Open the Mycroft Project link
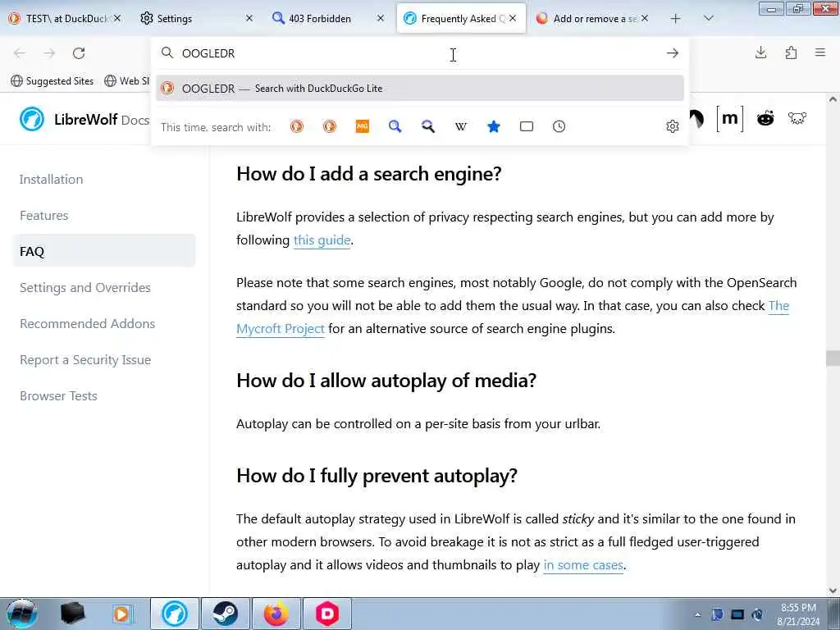The image size is (840, 630). (281, 328)
